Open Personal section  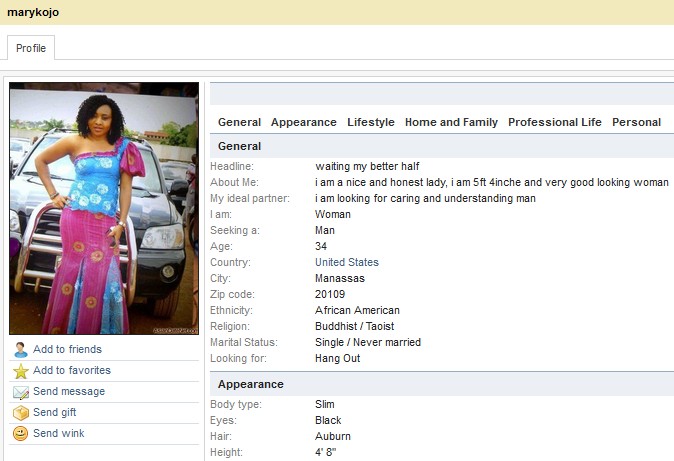click(x=637, y=122)
